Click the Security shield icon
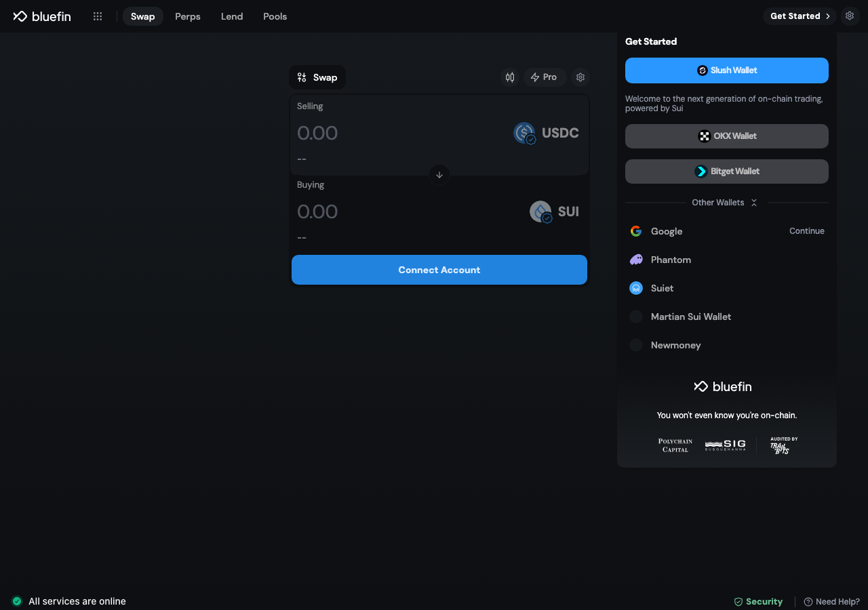The width and height of the screenshot is (868, 610). coord(738,602)
